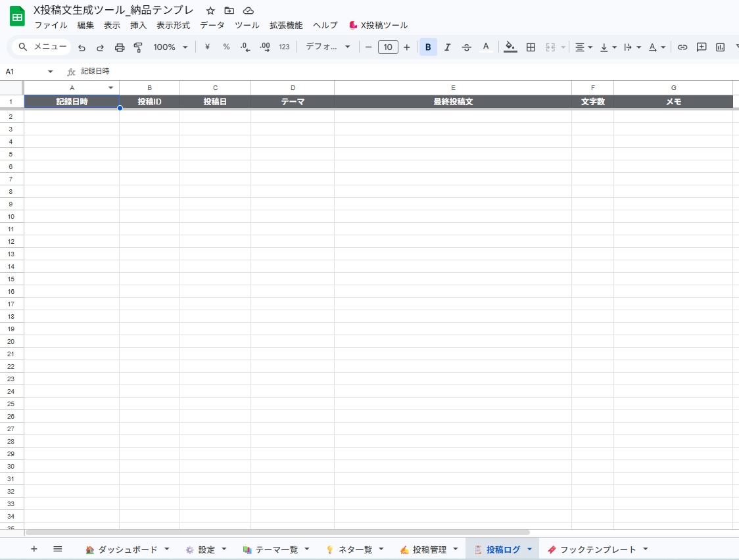Screen dimensions: 739x560
Task: Select row 10 header
Action: click(11, 217)
